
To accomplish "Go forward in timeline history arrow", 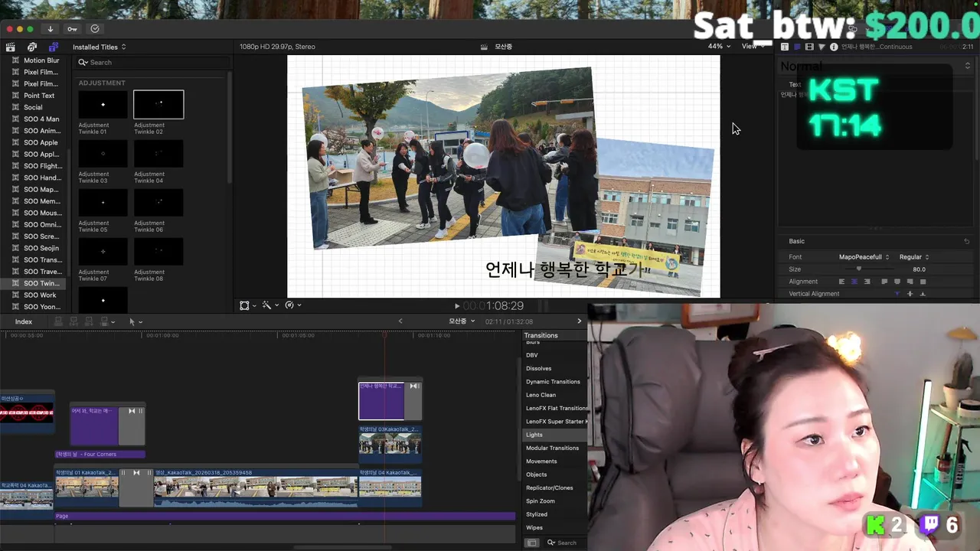I will pos(579,321).
